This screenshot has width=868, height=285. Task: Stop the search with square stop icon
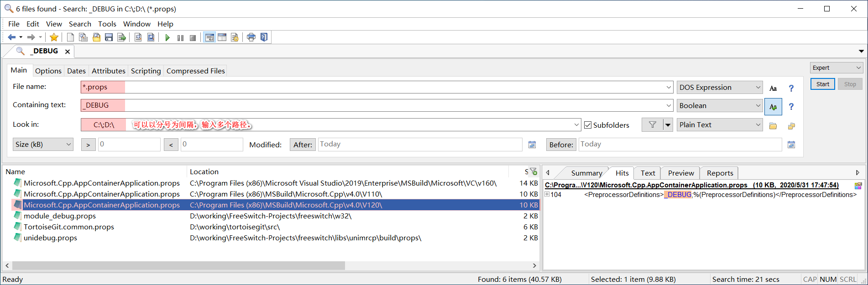tap(193, 38)
